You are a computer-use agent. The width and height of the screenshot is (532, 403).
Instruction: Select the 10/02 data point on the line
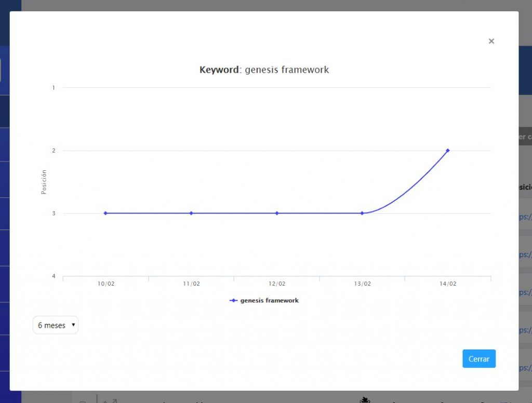click(x=105, y=213)
